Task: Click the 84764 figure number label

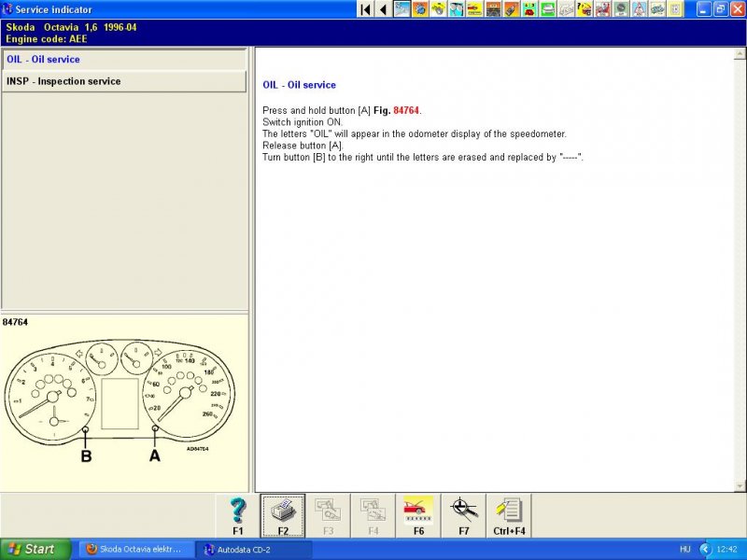Action: click(x=15, y=322)
